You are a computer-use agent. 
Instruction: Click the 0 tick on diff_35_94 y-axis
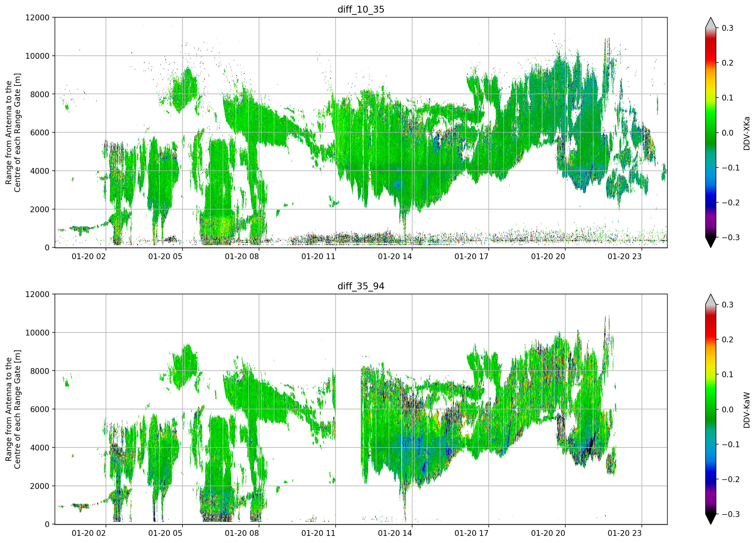click(47, 525)
